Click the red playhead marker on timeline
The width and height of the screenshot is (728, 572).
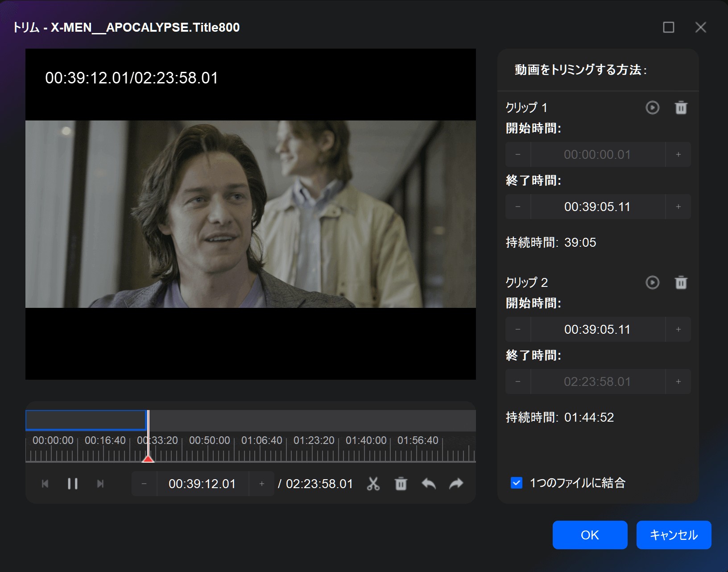point(148,458)
